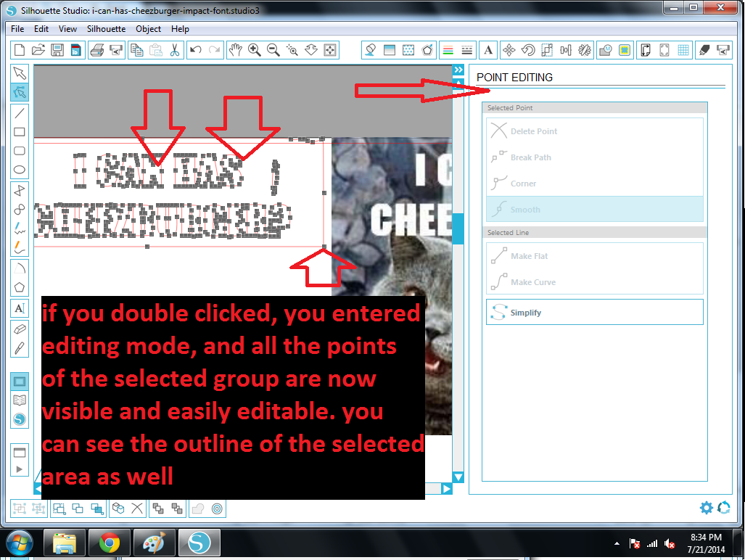Set point type to Corner

tap(594, 184)
